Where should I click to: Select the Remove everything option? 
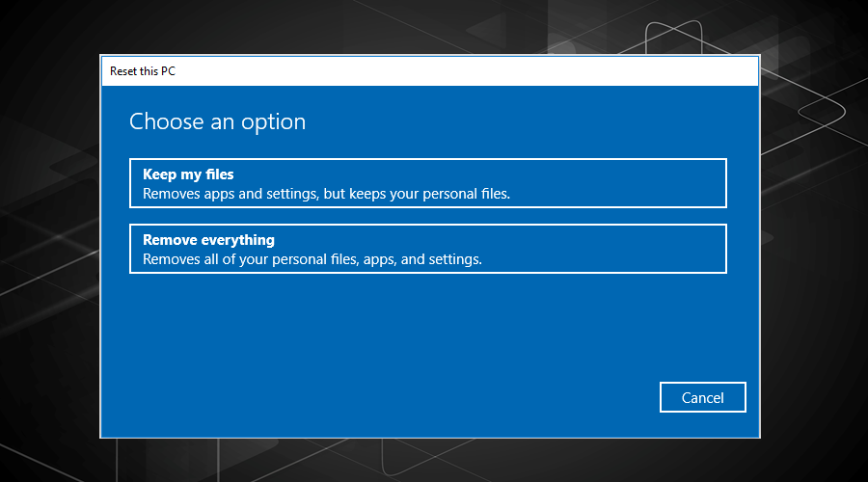(428, 249)
